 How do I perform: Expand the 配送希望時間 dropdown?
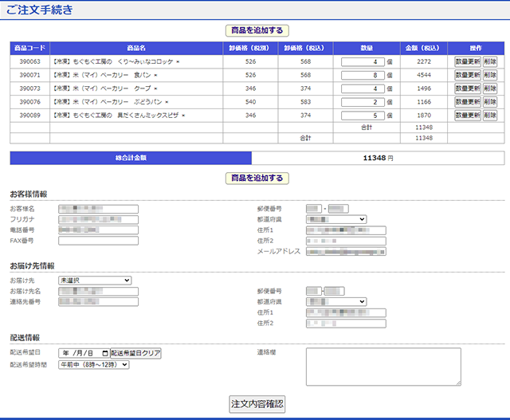coord(93,365)
